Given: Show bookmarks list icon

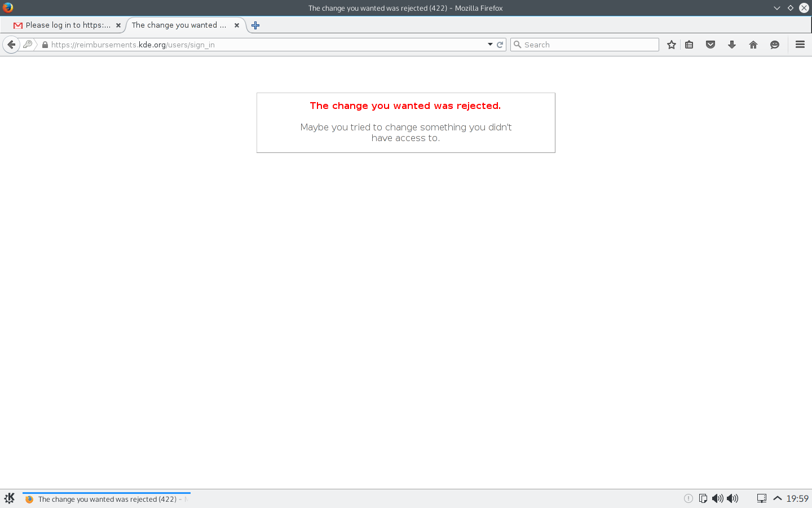Looking at the screenshot, I should 689,45.
